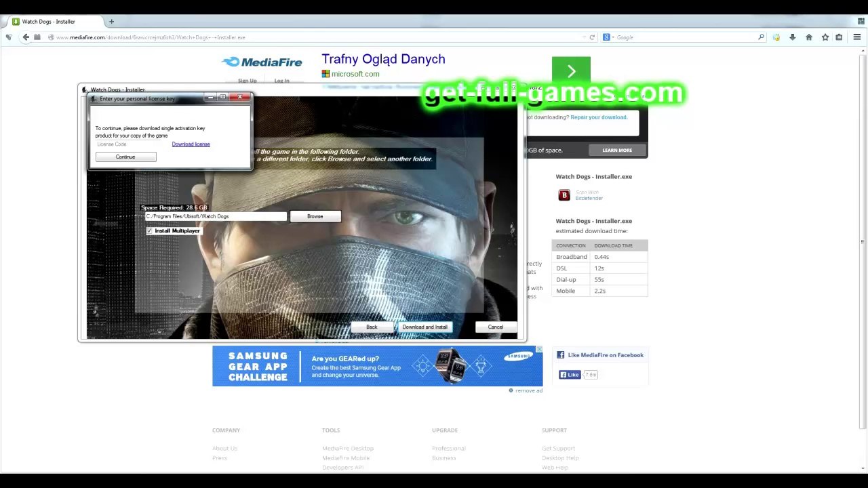This screenshot has width=868, height=488.
Task: Click the Continue button in license dialog
Action: pyautogui.click(x=125, y=157)
